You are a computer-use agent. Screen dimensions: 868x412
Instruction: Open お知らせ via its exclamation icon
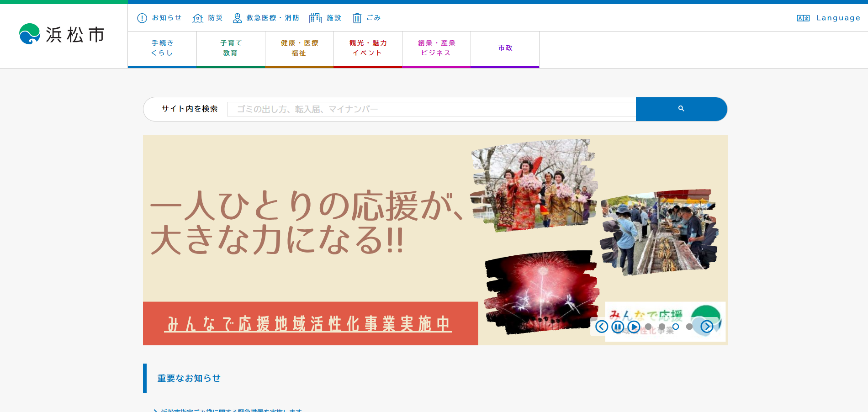142,18
